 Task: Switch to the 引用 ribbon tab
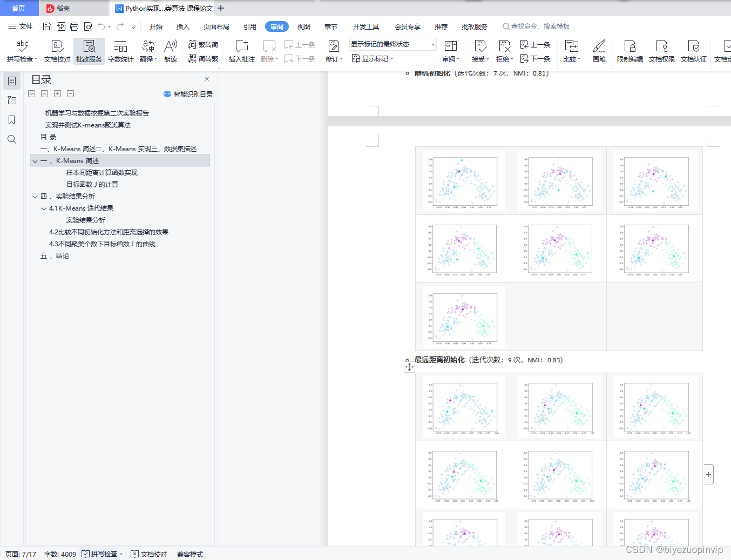coord(250,26)
